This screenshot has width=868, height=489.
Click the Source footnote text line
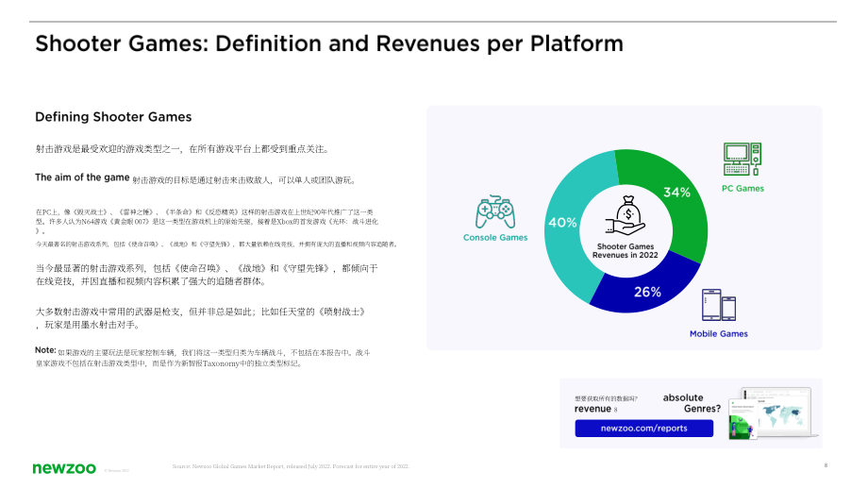tap(291, 466)
